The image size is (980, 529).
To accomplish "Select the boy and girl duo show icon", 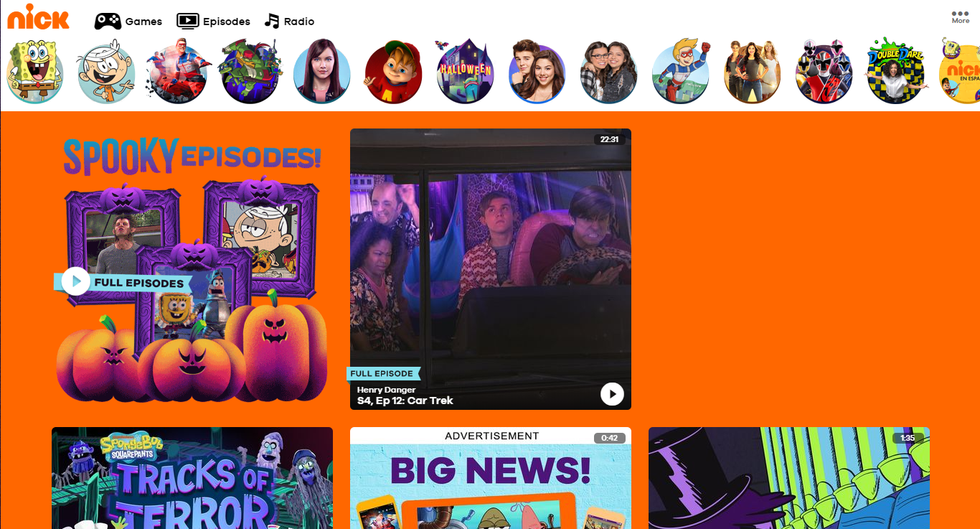I will point(537,71).
